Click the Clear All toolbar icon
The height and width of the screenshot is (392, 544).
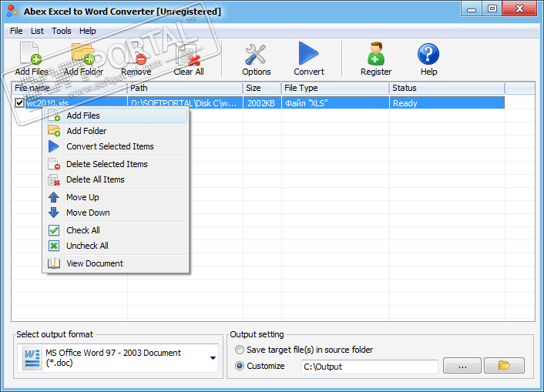click(x=188, y=55)
